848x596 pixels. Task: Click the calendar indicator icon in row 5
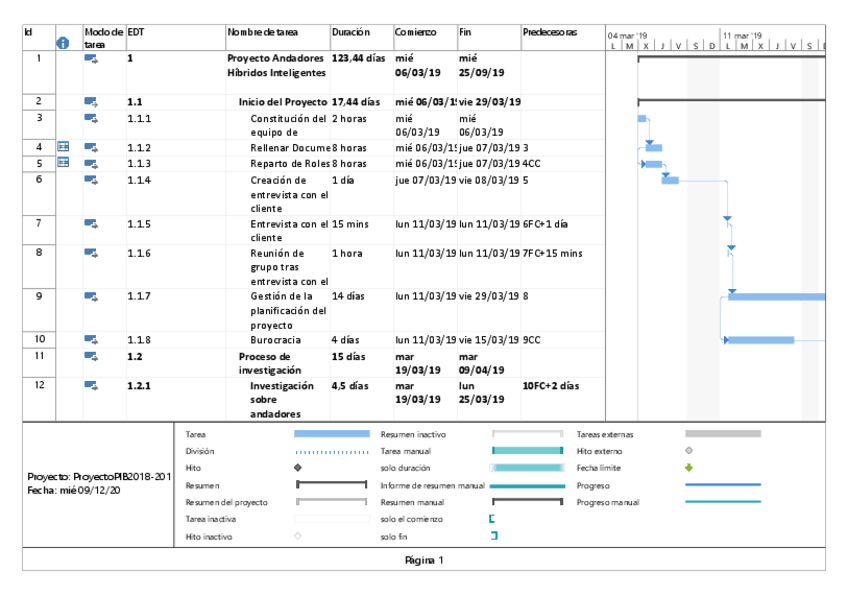click(62, 163)
